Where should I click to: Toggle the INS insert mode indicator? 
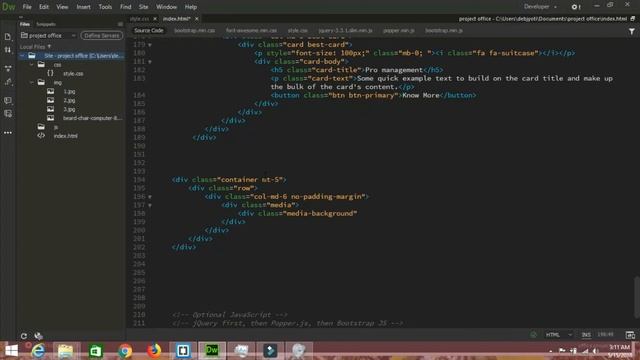coord(586,335)
